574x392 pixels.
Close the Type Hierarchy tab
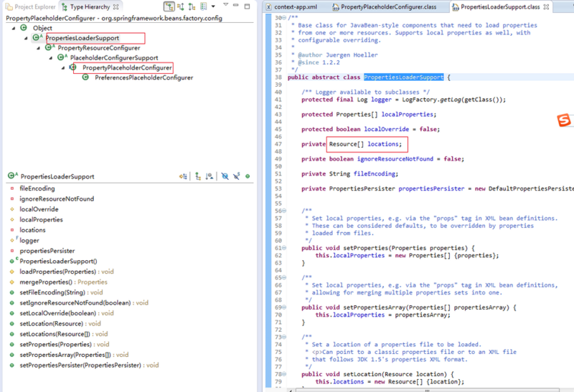coord(116,7)
